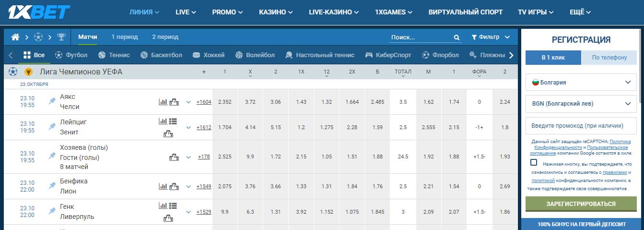The image size is (644, 230).
Task: Open Виртуальный спорт page
Action: click(466, 12)
